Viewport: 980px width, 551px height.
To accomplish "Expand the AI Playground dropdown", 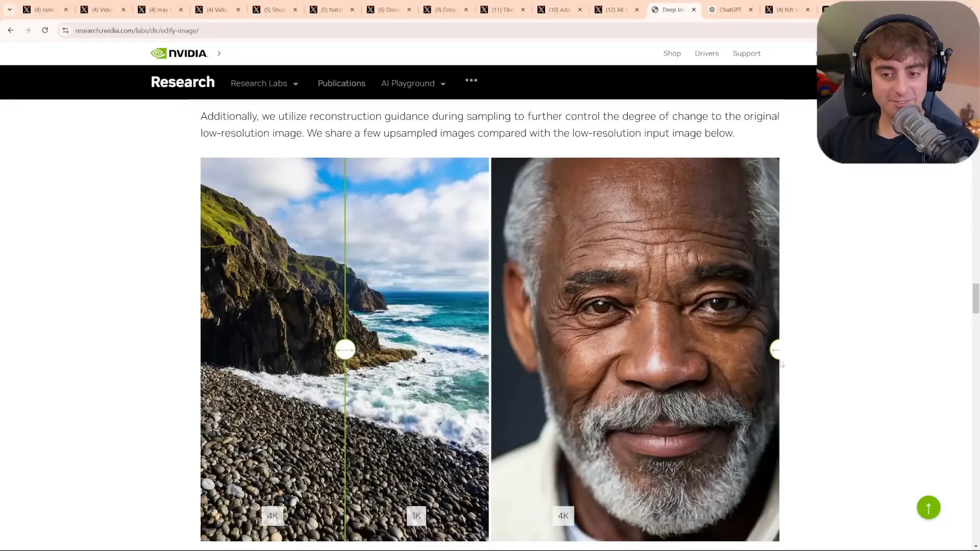I will tap(413, 83).
